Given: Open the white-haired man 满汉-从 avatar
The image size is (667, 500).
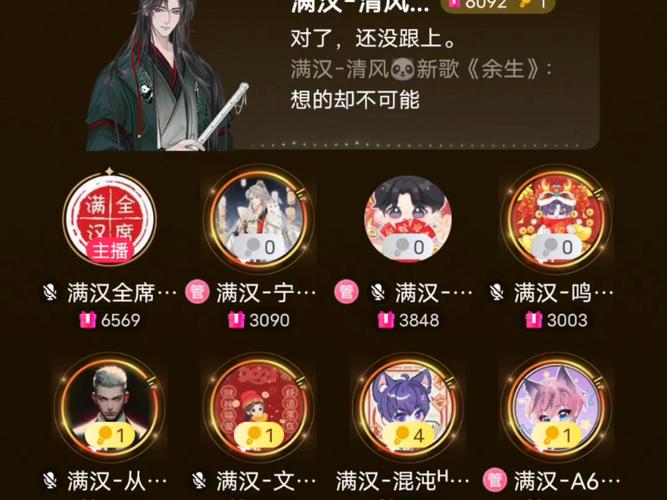Looking at the screenshot, I should tap(110, 408).
